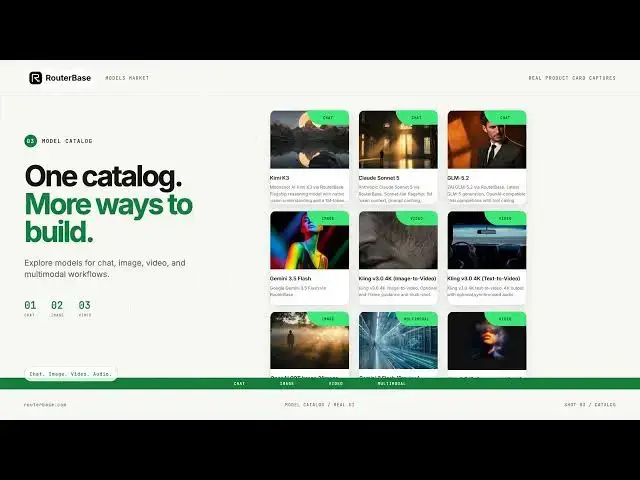Click the Kimi K3 title
The image size is (640, 480).
coord(280,178)
